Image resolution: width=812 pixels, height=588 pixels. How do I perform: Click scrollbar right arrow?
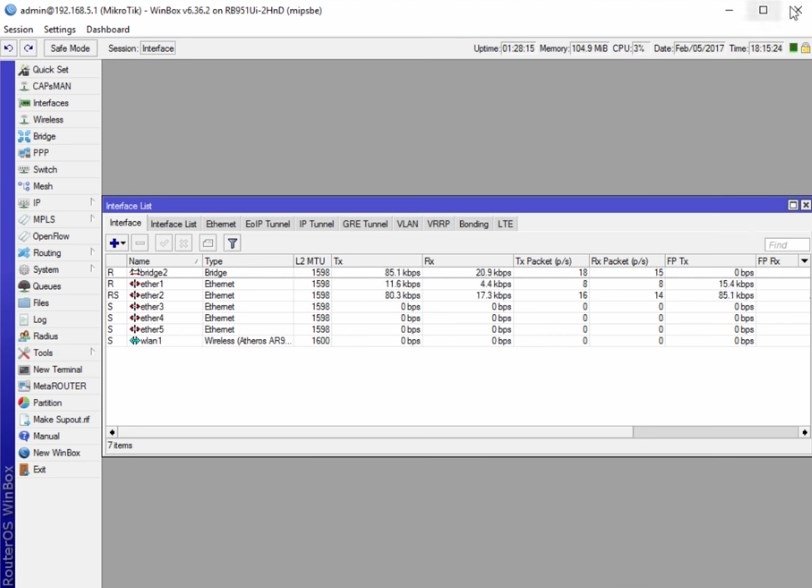(804, 432)
